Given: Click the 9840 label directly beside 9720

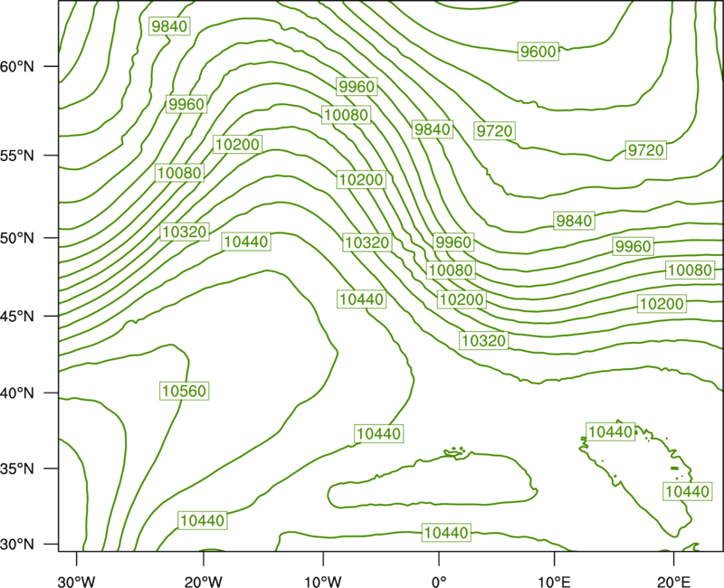Looking at the screenshot, I should (x=433, y=129).
